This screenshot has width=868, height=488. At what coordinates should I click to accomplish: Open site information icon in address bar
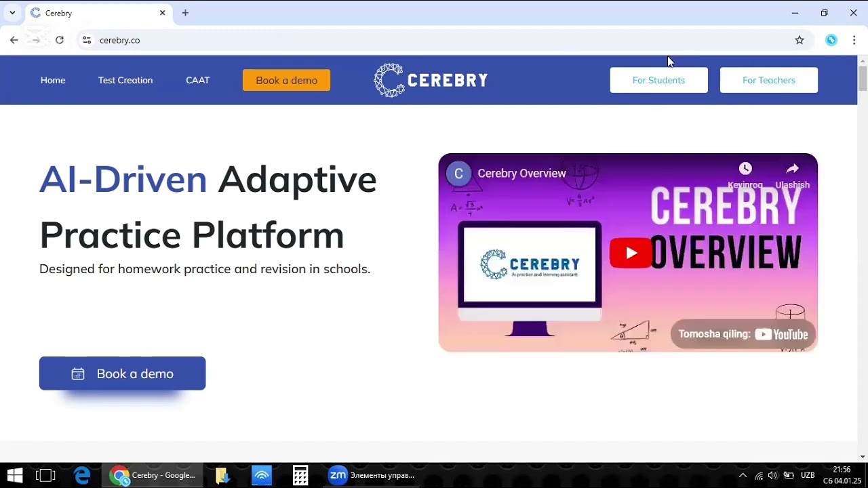click(x=86, y=40)
